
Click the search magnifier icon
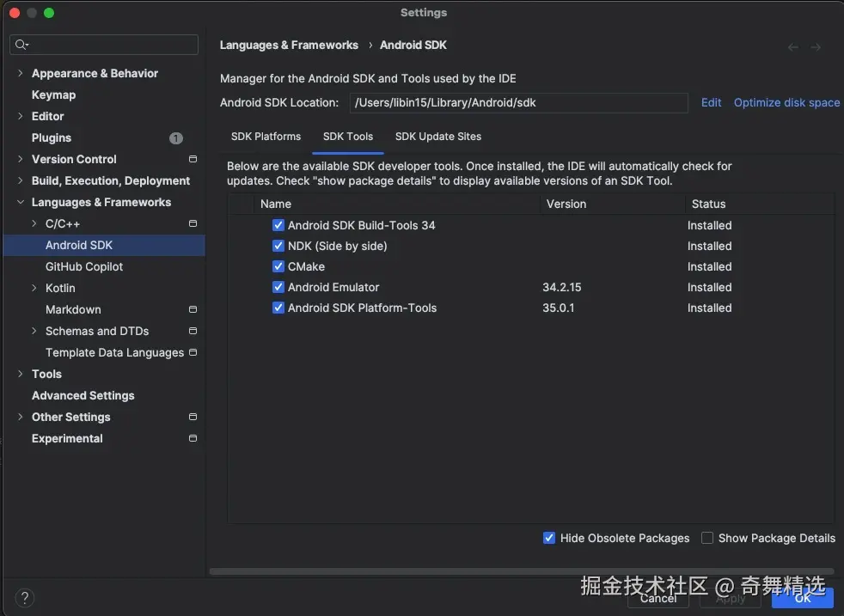tap(21, 45)
